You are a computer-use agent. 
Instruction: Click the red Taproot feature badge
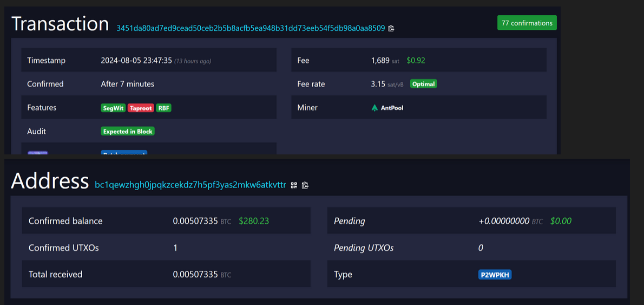click(141, 108)
